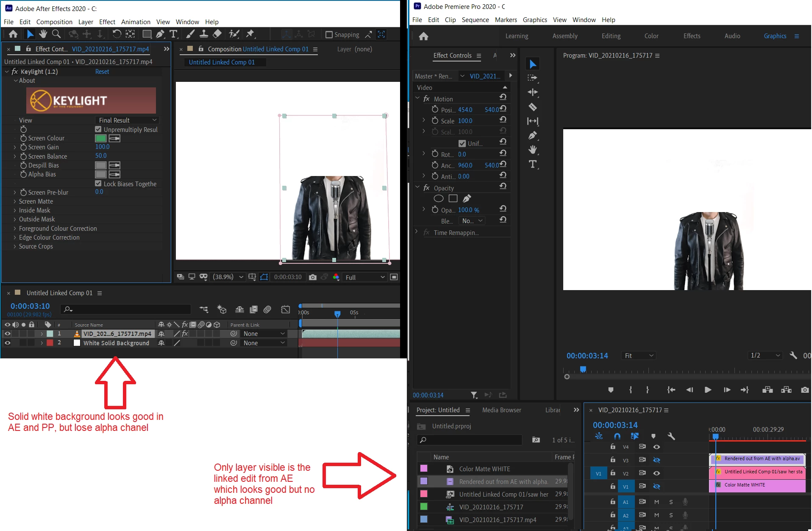Viewport: 812px width, 531px height.
Task: Select the Rectangle shape tool in After Effects
Action: (147, 34)
